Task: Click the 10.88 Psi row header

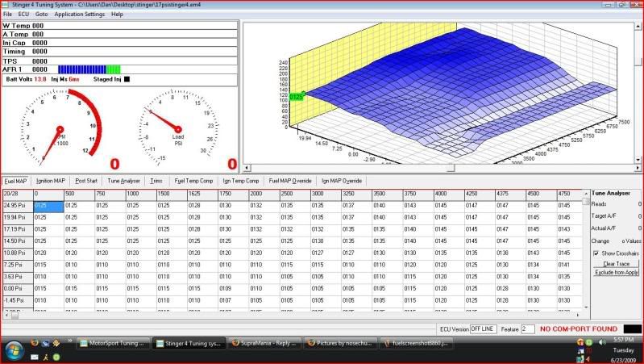Action: tap(18, 253)
